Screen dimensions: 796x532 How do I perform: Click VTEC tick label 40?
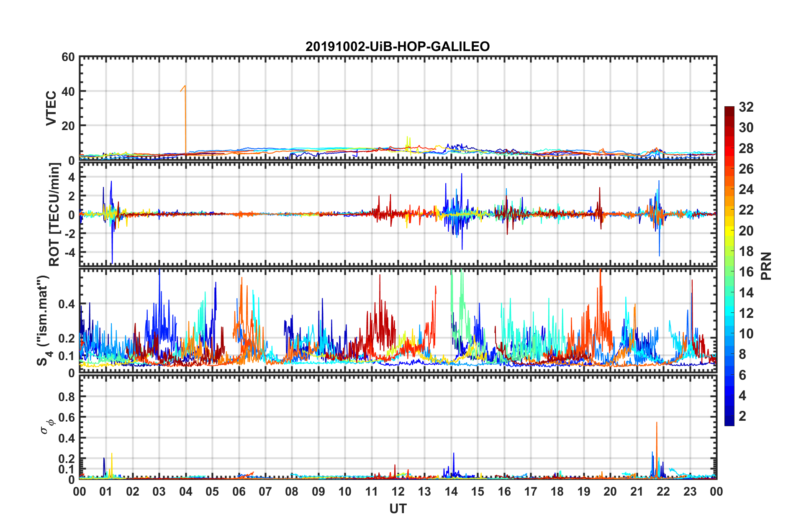pos(68,91)
